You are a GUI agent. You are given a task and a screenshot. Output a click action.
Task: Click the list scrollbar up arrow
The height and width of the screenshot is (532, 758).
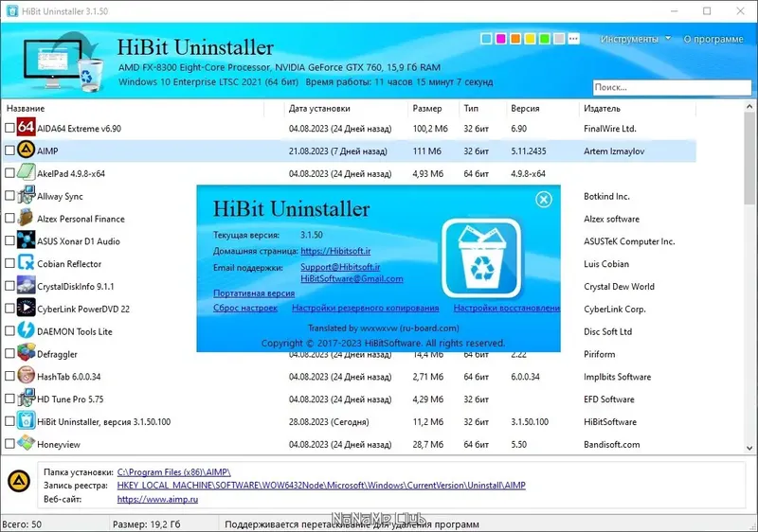click(749, 106)
